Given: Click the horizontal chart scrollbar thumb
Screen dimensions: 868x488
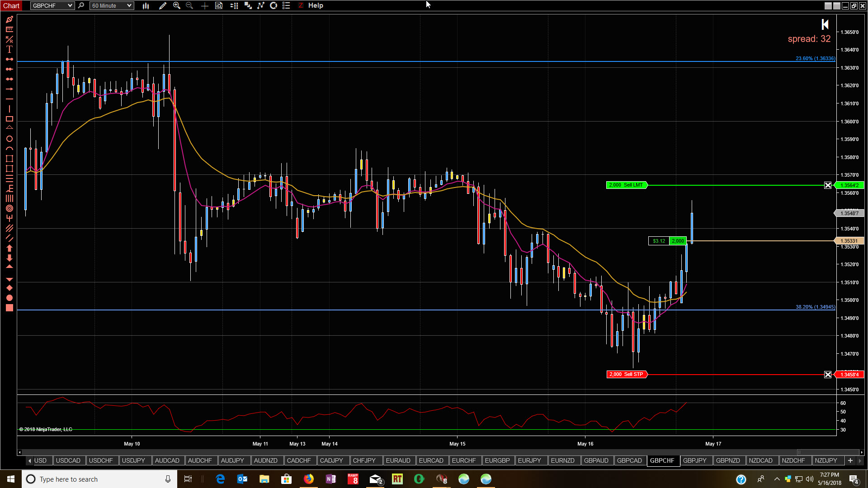Looking at the screenshot, I should pos(827,452).
